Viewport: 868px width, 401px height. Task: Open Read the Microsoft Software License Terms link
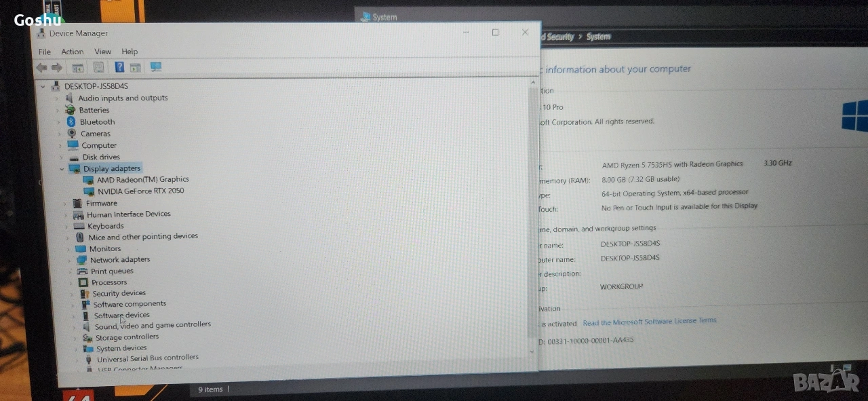(649, 322)
